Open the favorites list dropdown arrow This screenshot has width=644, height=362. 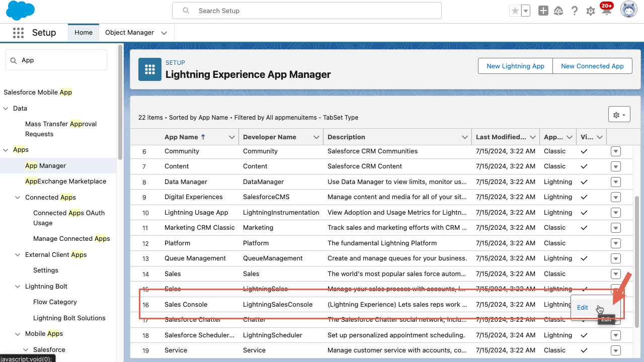click(x=526, y=11)
